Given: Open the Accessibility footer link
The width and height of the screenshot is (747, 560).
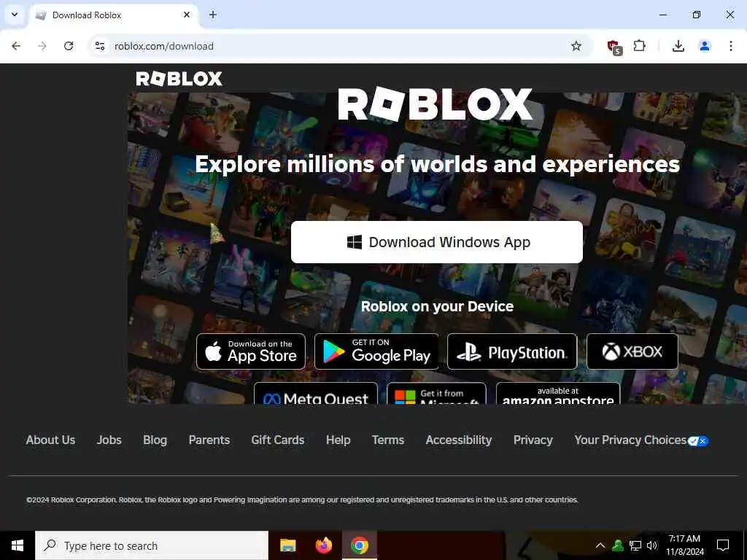Looking at the screenshot, I should (459, 440).
